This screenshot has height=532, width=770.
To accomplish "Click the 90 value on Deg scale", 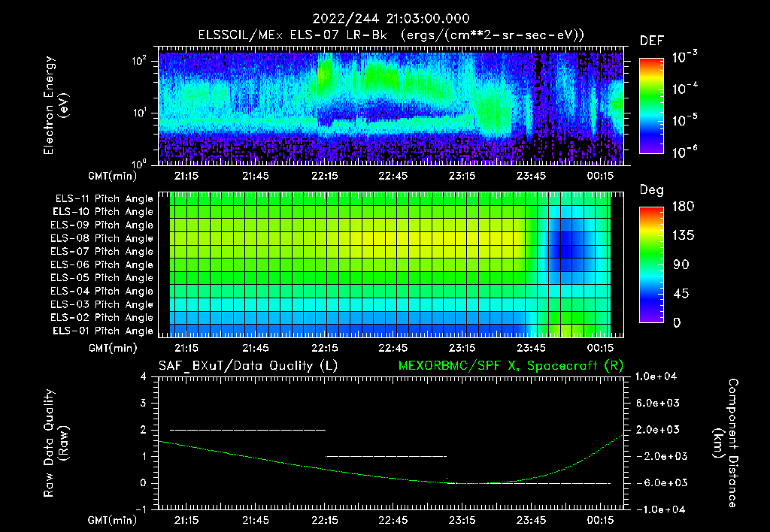I will tap(681, 264).
